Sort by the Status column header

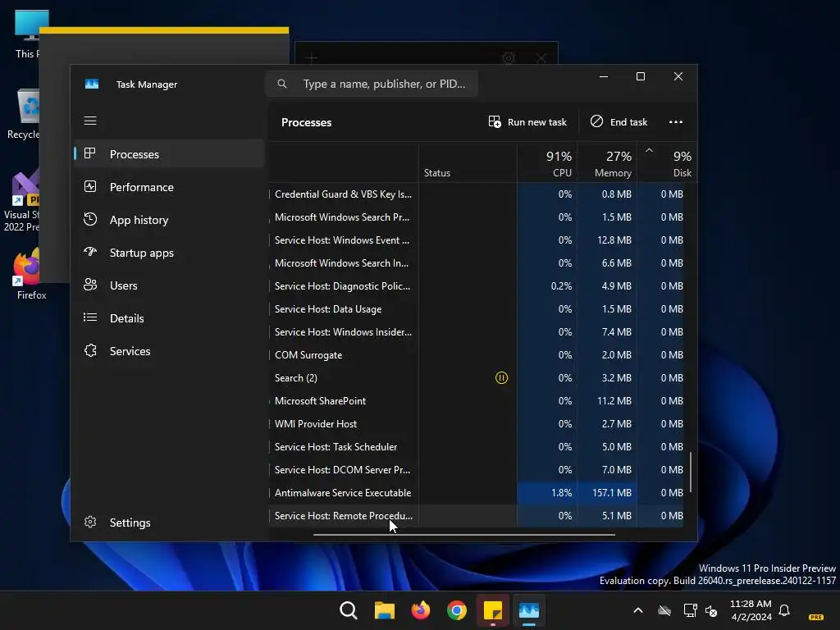pos(468,163)
